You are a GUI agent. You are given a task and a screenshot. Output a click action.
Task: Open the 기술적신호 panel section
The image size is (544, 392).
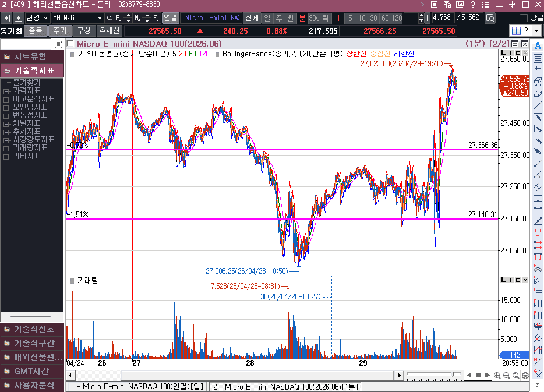point(32,329)
